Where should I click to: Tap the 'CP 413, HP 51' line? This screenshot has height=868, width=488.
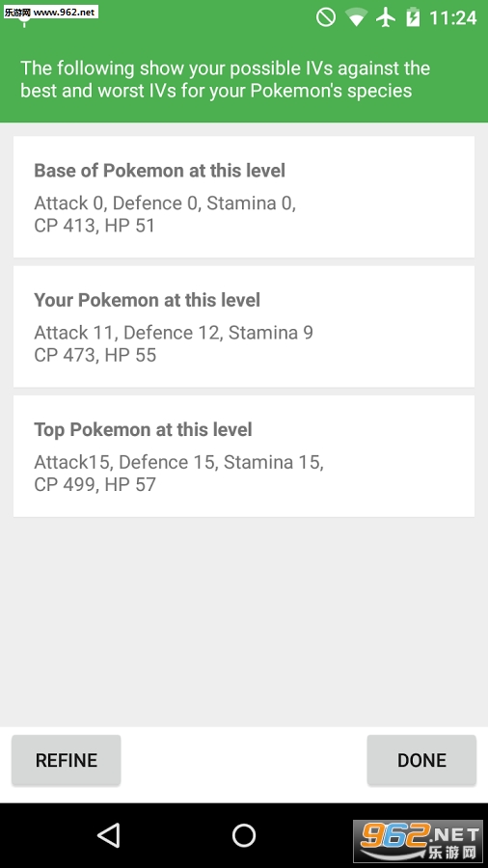[95, 226]
